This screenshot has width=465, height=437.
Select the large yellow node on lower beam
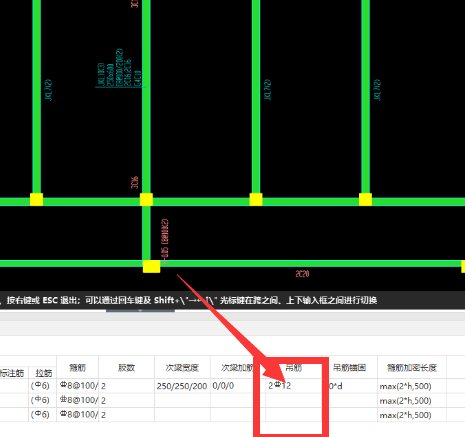(151, 266)
